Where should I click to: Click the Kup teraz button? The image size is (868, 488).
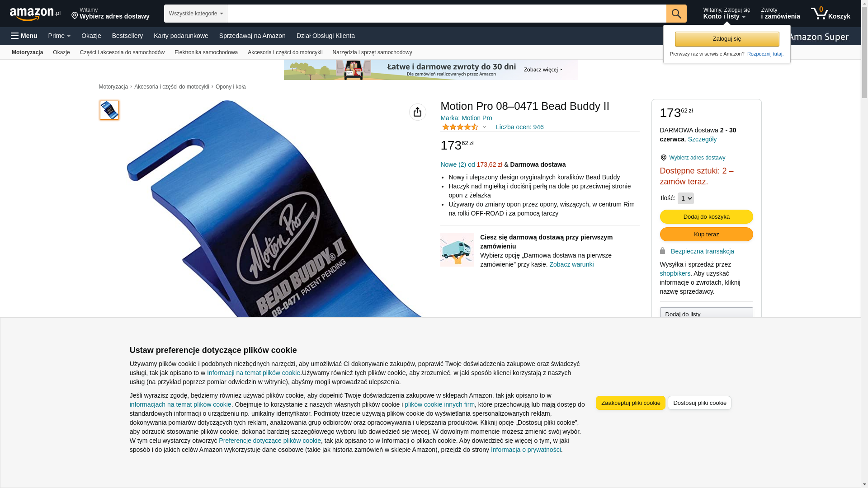click(707, 235)
